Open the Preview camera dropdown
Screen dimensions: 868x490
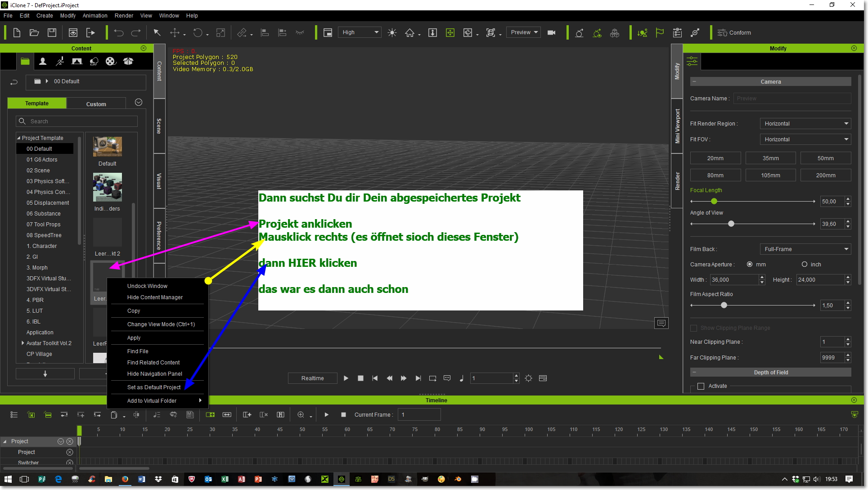523,32
